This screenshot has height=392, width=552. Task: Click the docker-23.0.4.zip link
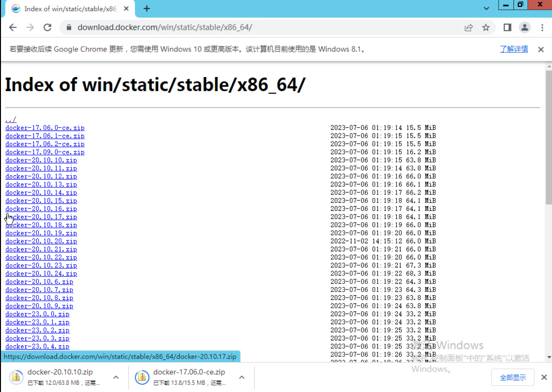pyautogui.click(x=37, y=346)
